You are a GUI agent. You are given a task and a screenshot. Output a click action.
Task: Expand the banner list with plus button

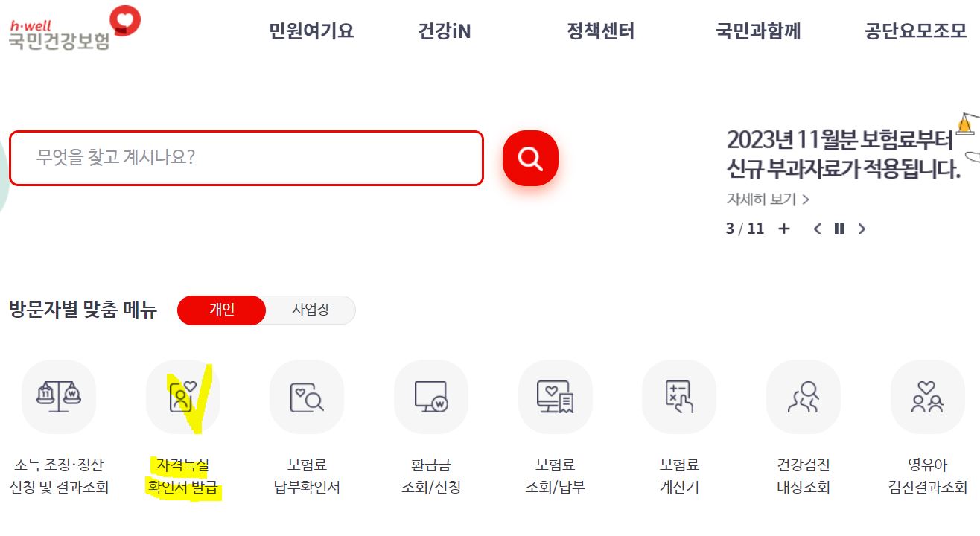tap(783, 229)
